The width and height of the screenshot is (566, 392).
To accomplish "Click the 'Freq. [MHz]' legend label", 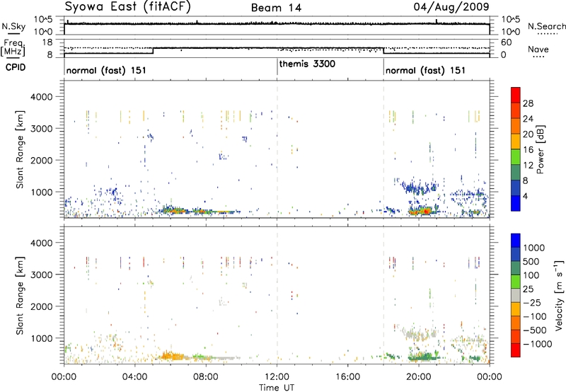I will coord(13,47).
